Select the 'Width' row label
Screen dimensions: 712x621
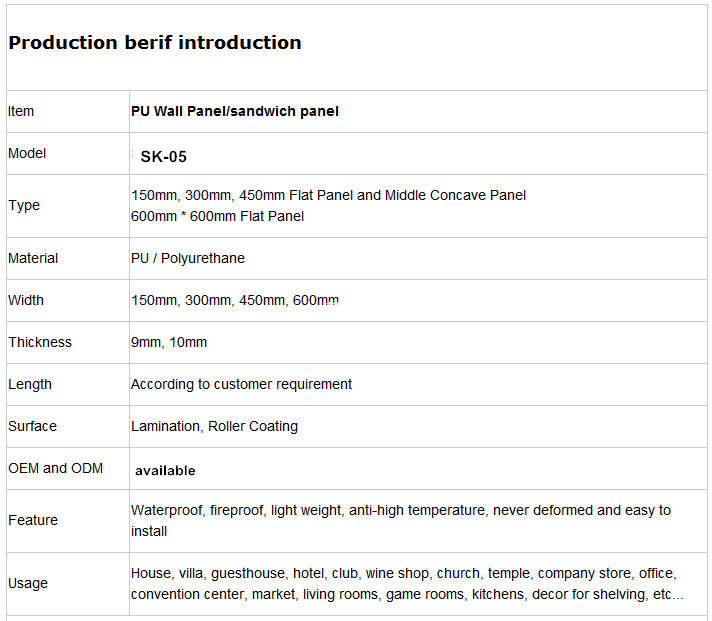26,300
